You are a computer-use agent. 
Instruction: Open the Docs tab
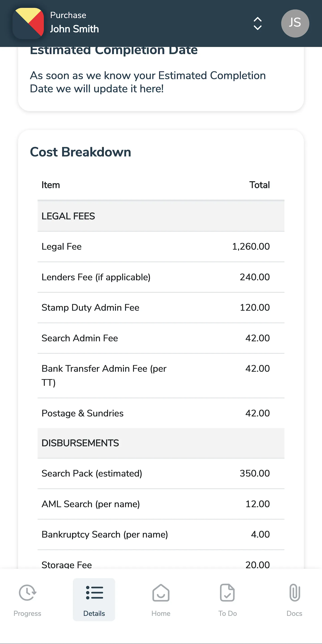pyautogui.click(x=294, y=600)
